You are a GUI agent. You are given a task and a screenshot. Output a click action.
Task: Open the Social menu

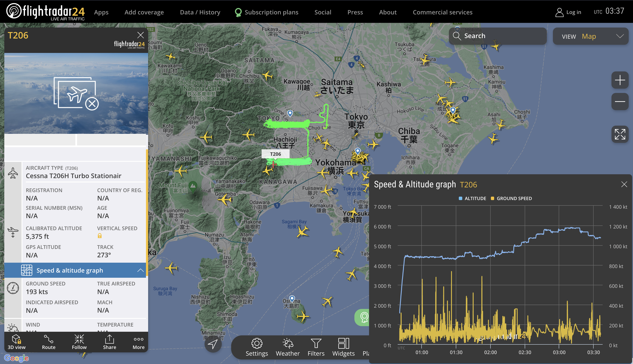coord(323,12)
